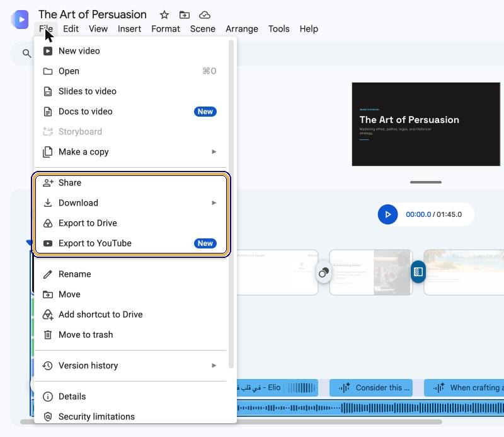
Task: Open the File menu
Action: (x=46, y=28)
